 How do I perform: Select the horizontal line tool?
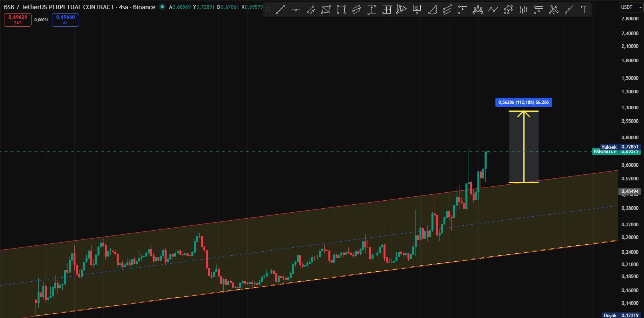pyautogui.click(x=296, y=10)
